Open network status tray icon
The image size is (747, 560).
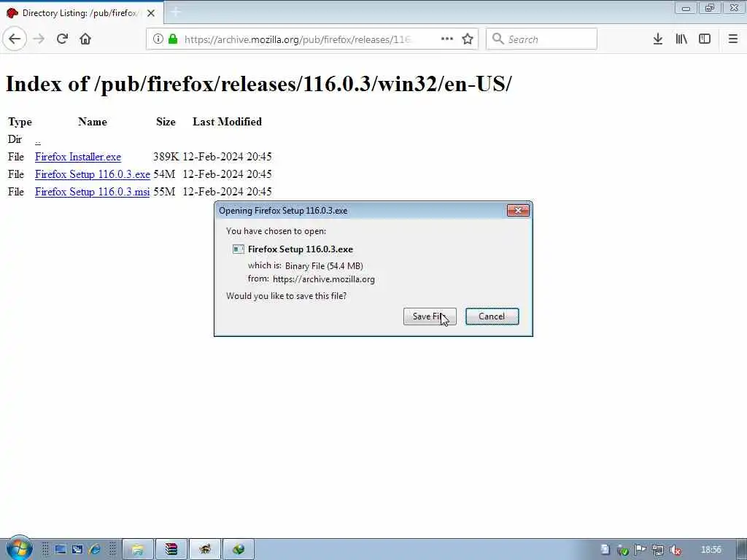click(657, 550)
